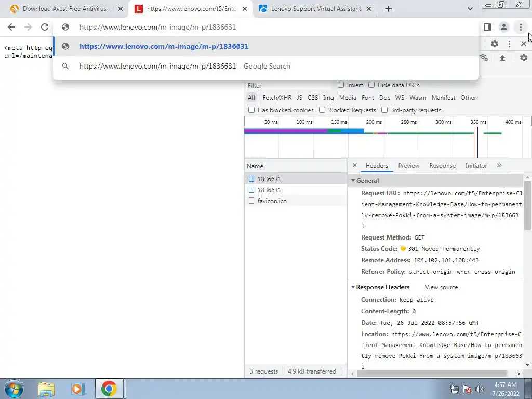Go forward with the forward arrow

[x=28, y=27]
